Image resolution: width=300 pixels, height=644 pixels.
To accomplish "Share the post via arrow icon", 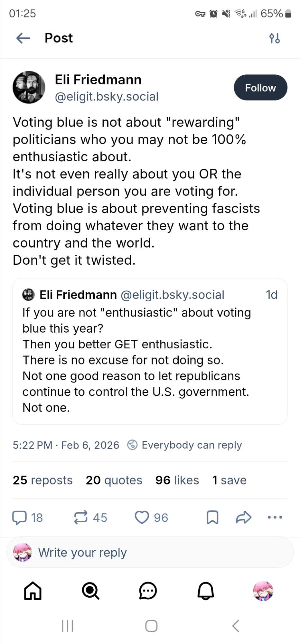I will [x=243, y=517].
